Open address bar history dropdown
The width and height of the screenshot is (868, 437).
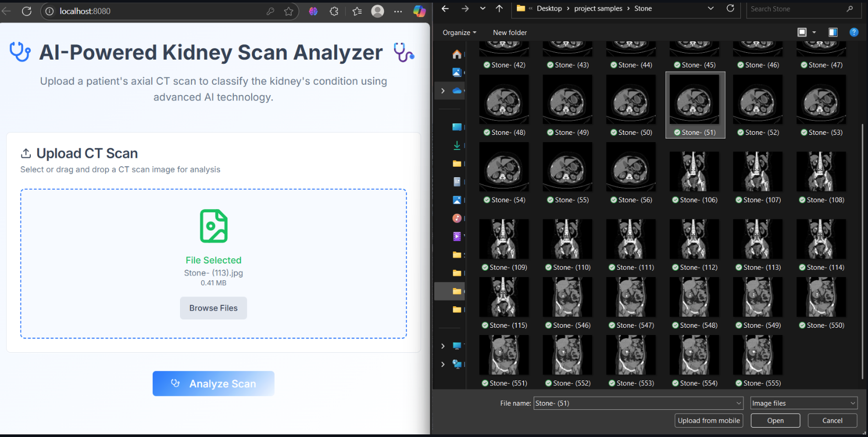(x=711, y=8)
